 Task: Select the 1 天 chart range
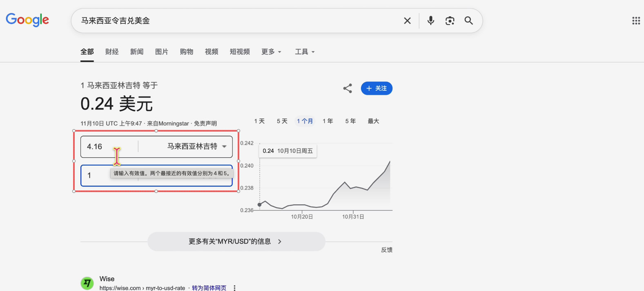tap(259, 121)
